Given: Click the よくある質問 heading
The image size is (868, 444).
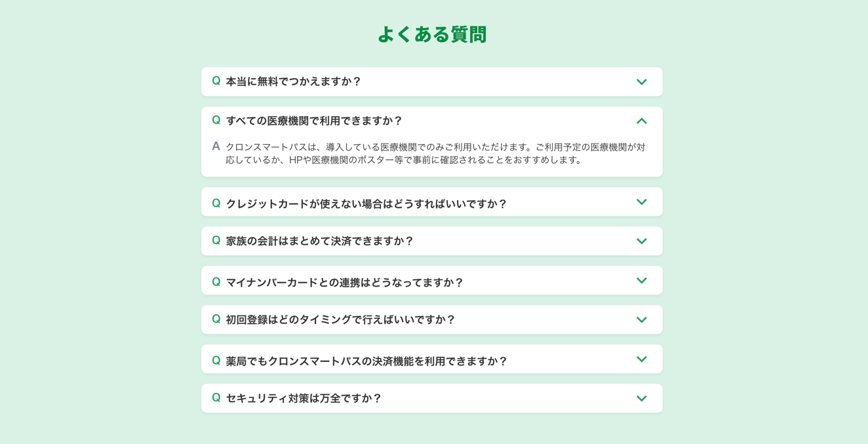Looking at the screenshot, I should 432,34.
